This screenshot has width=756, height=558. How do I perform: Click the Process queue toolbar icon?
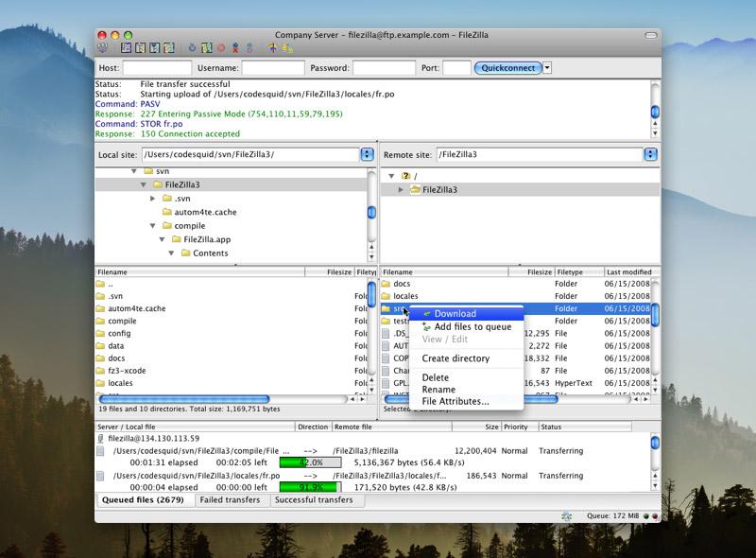[207, 47]
